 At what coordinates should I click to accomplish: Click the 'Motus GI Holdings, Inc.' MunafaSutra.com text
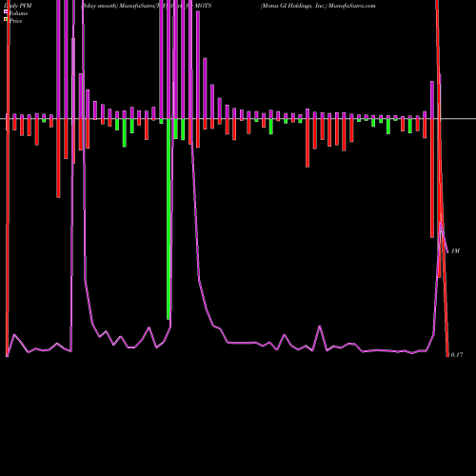click(x=318, y=6)
